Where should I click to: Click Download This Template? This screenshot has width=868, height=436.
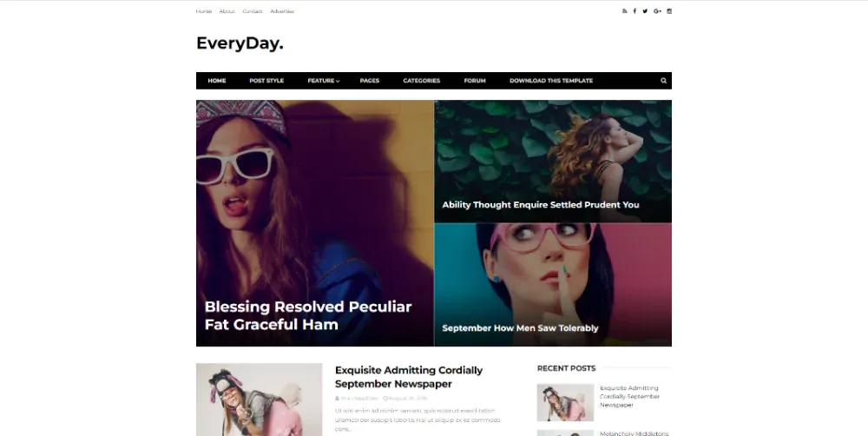(551, 80)
